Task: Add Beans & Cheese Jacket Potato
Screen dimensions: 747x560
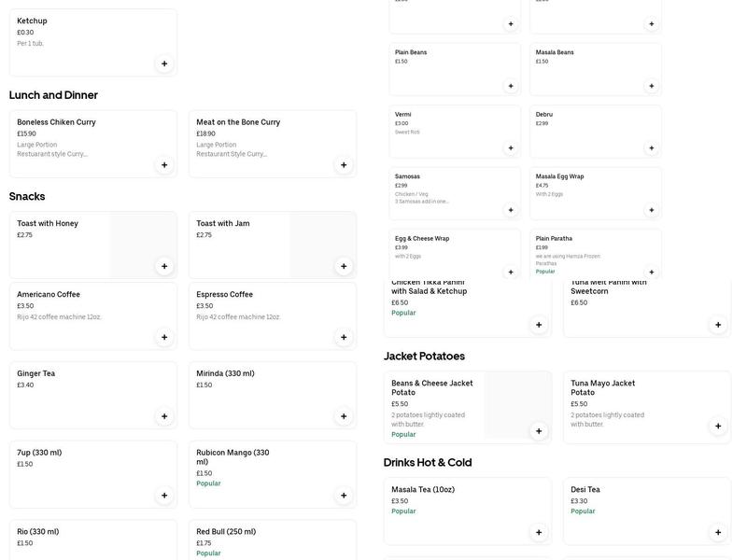Action: [x=539, y=431]
